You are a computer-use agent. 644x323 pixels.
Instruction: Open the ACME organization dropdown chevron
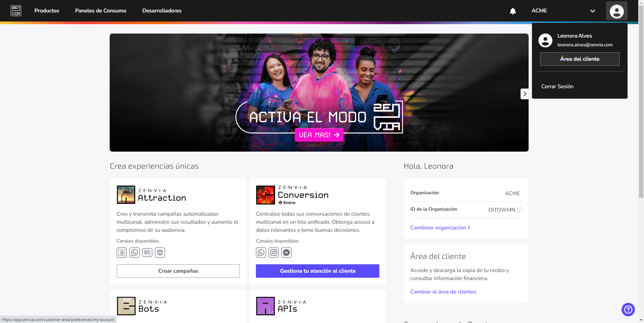point(592,11)
